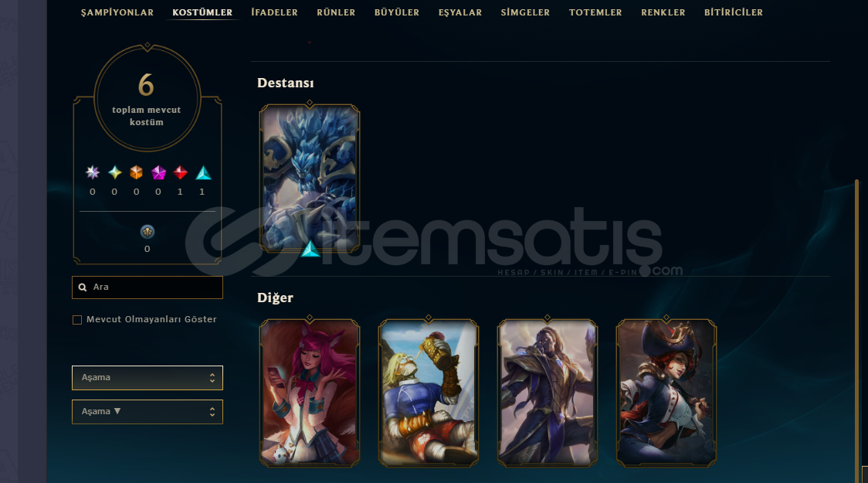Click the magnifier icon in search box

83,287
